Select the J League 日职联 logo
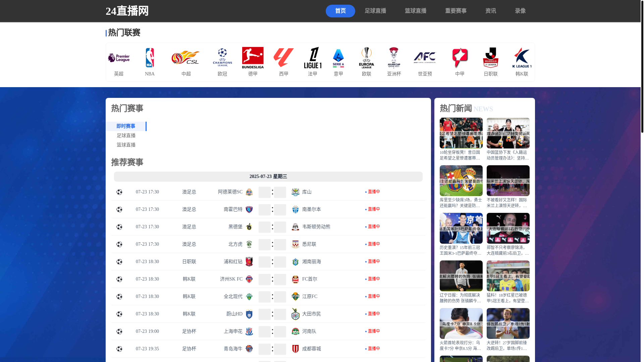Screen dimensions: 644x362 coord(491,58)
